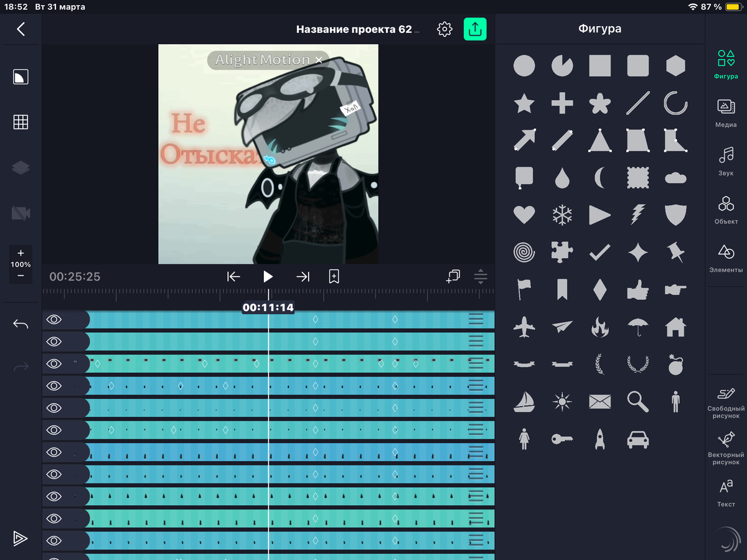
Task: Insert the shield shape
Action: tap(675, 215)
